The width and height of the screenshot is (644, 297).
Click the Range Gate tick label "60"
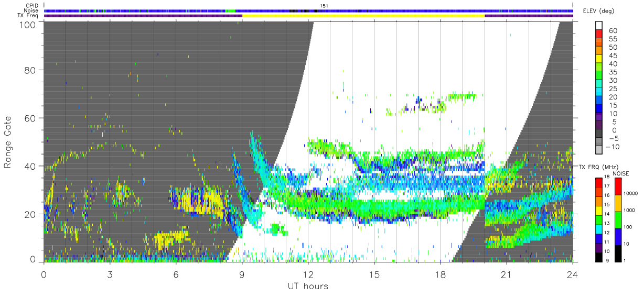pos(30,118)
